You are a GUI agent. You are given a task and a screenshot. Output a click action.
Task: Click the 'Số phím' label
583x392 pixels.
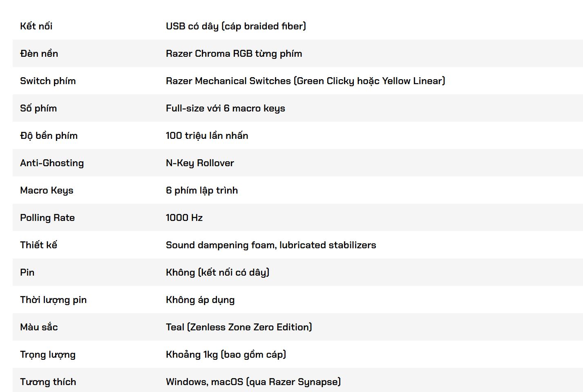click(x=38, y=108)
